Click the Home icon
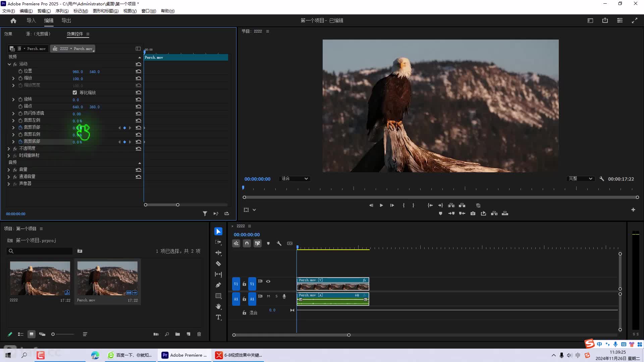The image size is (644, 362). pos(13,20)
